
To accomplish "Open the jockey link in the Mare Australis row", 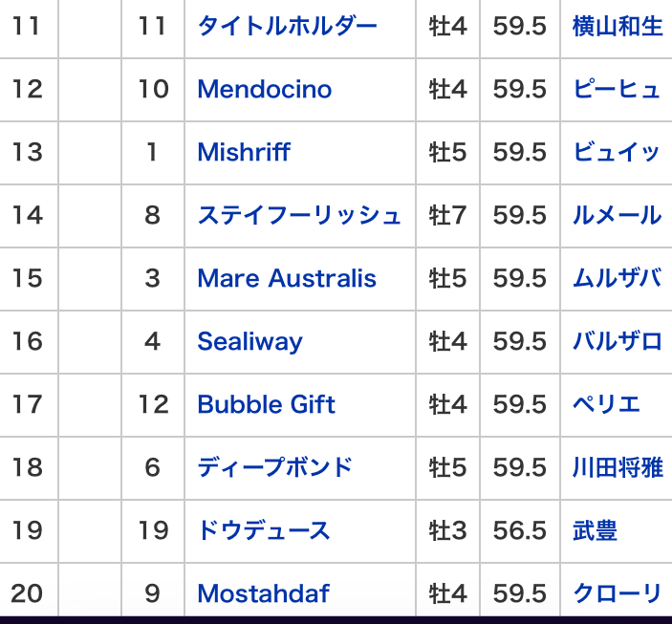I will click(618, 278).
